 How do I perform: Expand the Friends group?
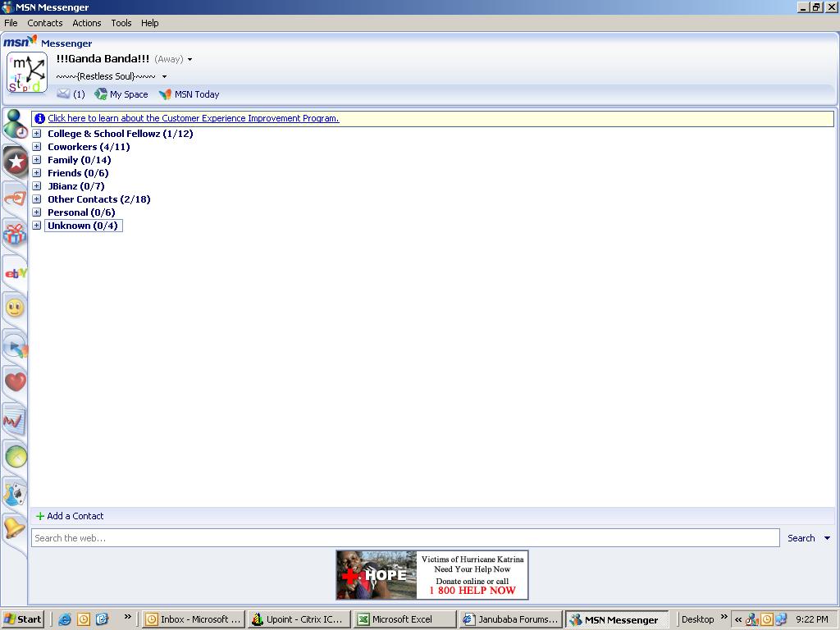36,173
